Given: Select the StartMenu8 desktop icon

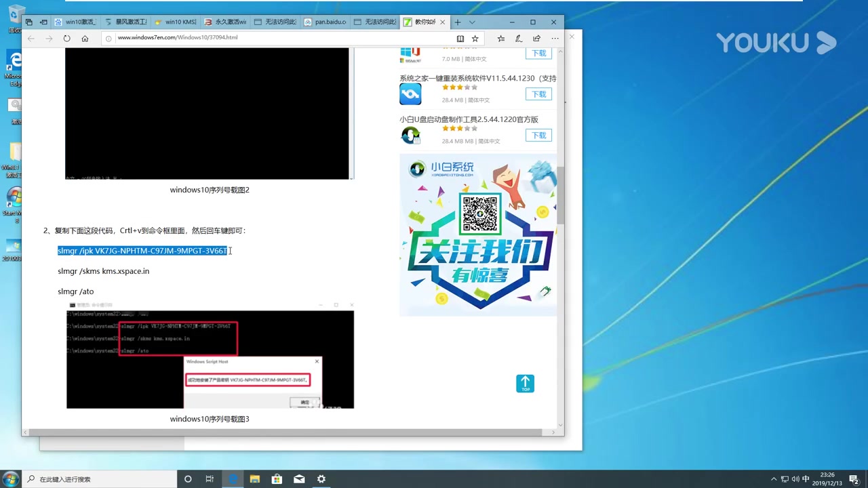Looking at the screenshot, I should (x=12, y=205).
